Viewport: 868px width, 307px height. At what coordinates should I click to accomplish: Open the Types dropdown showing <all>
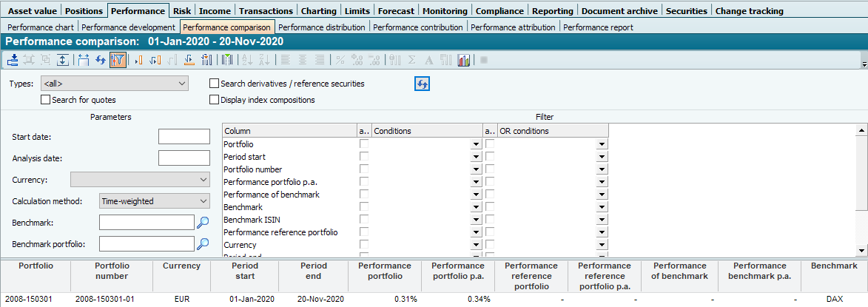(114, 84)
